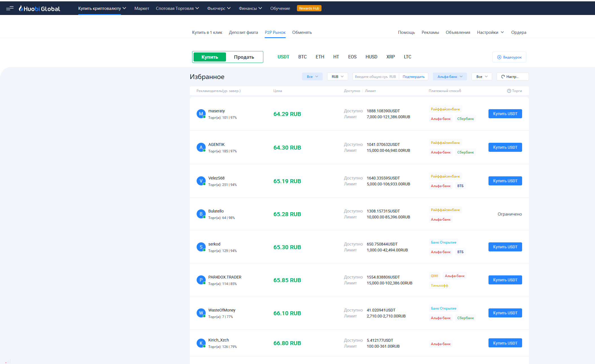Click Купить USDT for Velez568 offer
Image resolution: width=595 pixels, height=364 pixels.
[x=505, y=181]
